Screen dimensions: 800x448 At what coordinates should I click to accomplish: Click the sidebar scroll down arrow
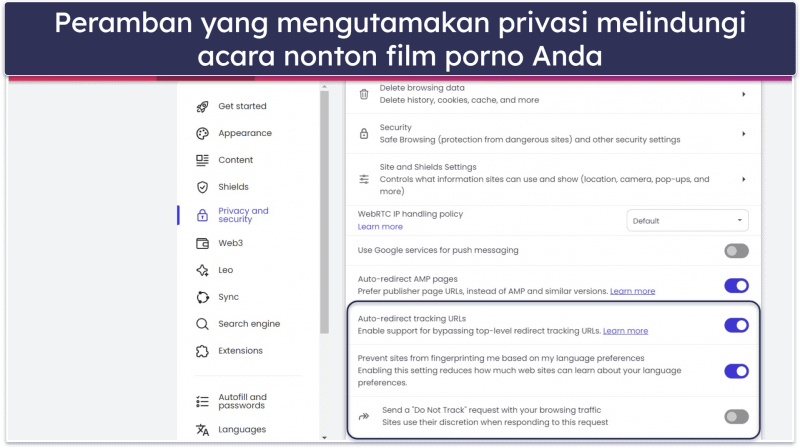click(x=324, y=437)
